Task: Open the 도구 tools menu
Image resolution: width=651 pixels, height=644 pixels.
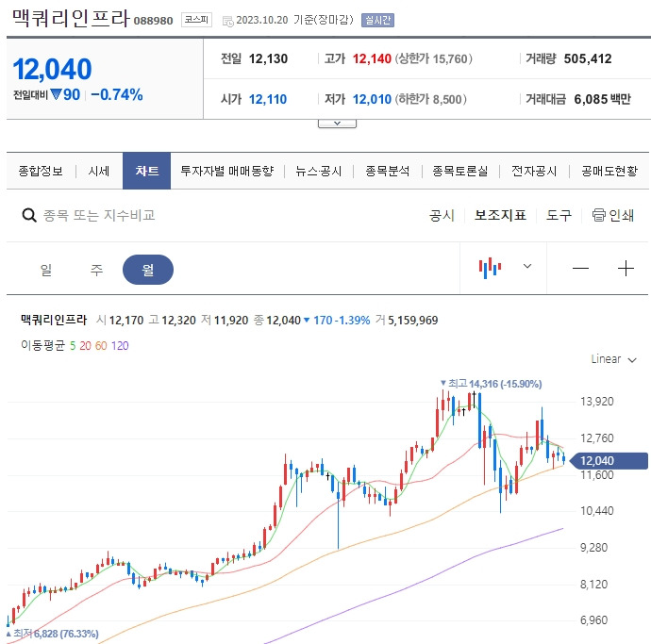Action: click(x=559, y=215)
